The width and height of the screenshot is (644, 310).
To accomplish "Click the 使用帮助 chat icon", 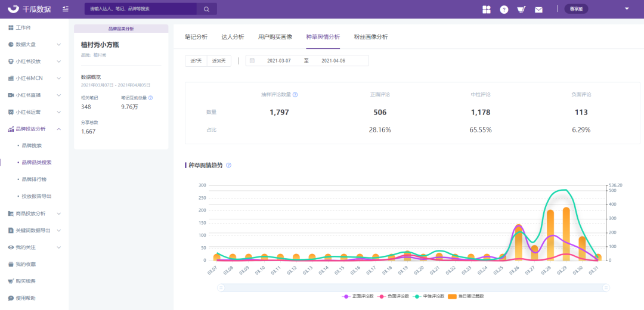I will pyautogui.click(x=11, y=298).
